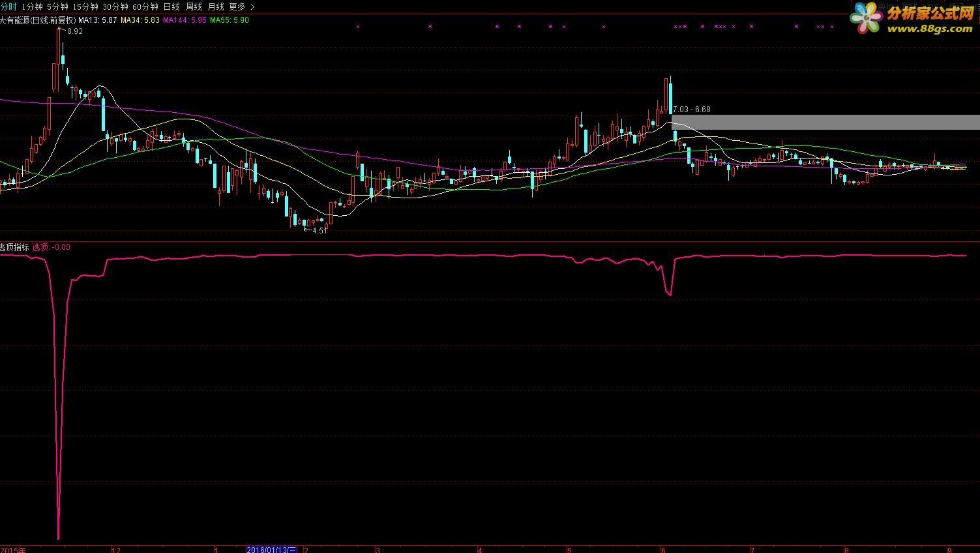The height and width of the screenshot is (553, 980).
Task: Select the 5分钟 period tab
Action: point(57,7)
